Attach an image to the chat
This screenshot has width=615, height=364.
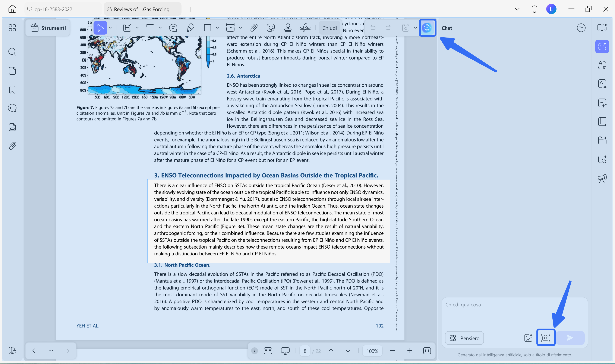coord(528,338)
